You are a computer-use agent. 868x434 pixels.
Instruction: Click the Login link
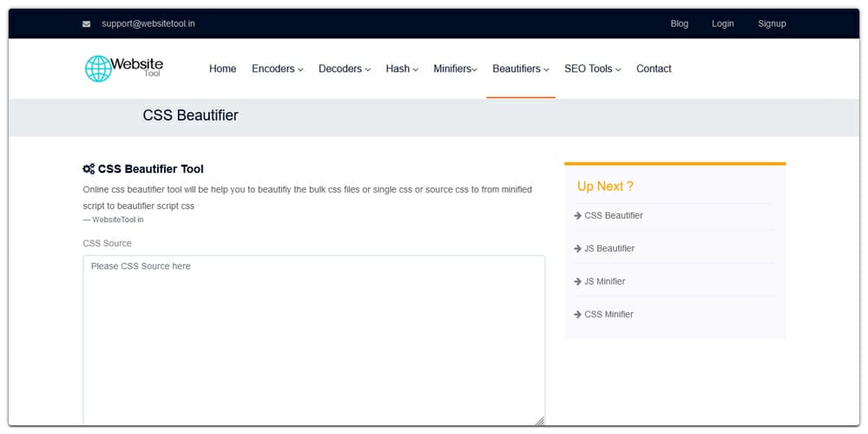tap(722, 23)
